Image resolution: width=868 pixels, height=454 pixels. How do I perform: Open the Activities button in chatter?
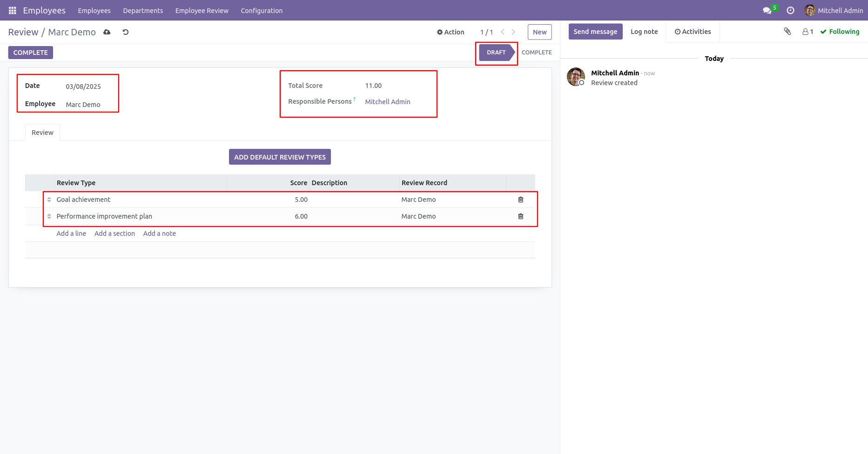point(693,32)
